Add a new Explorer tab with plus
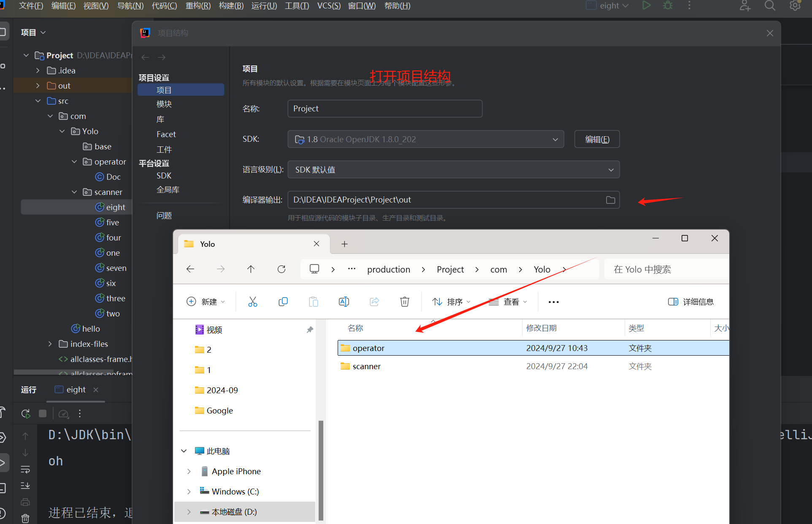 [344, 244]
